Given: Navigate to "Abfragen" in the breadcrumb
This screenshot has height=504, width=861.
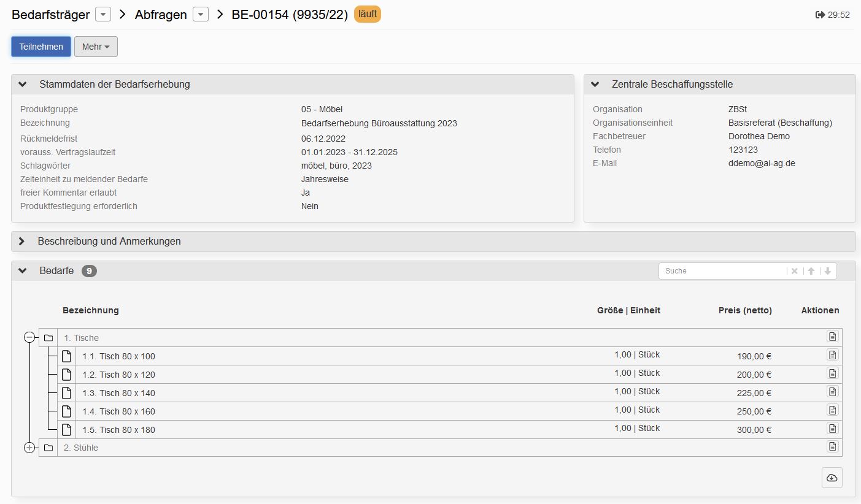Looking at the screenshot, I should pos(160,14).
